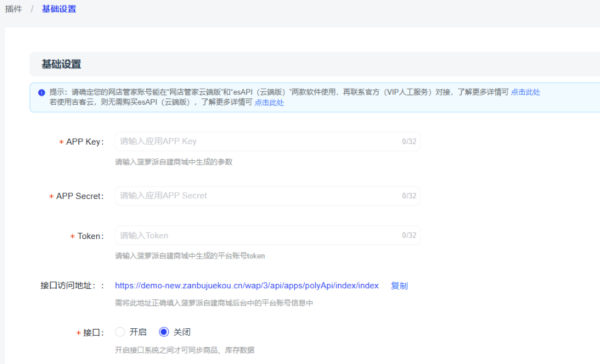Click the 0/32 counter in APP Key field
Screen dimensions: 600x364
pyautogui.click(x=409, y=142)
